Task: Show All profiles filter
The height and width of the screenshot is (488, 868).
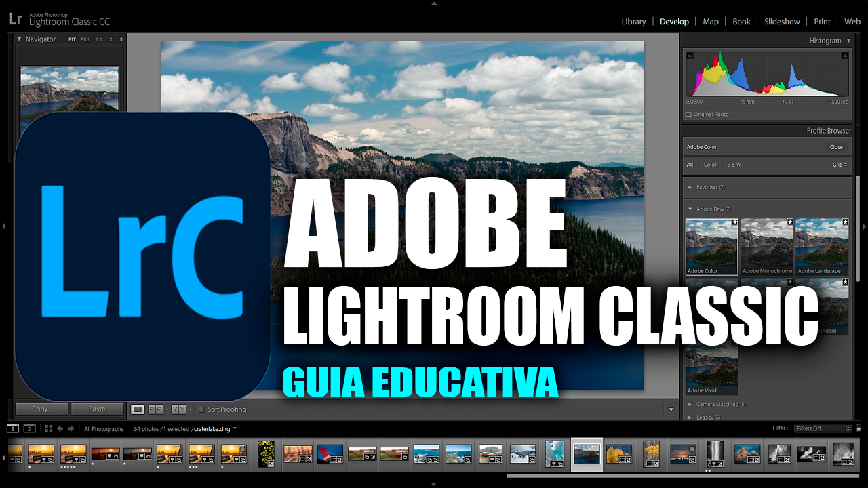Action: tap(690, 165)
